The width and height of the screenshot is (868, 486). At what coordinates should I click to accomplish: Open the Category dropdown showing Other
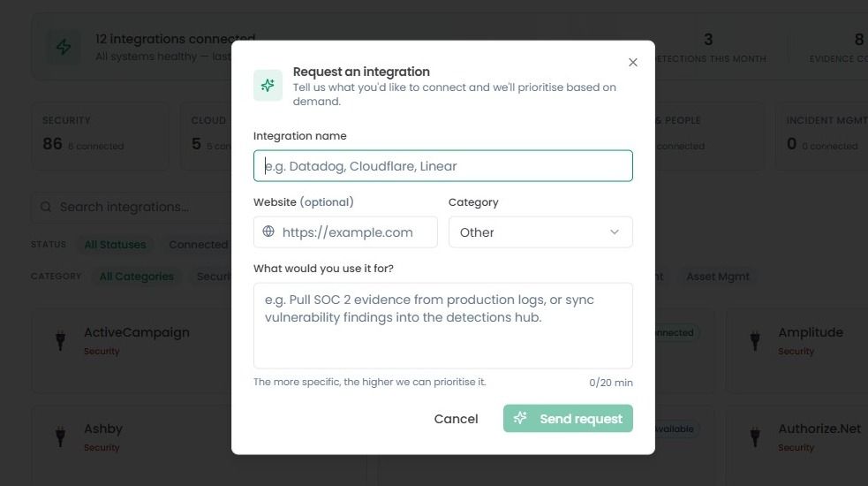(540, 232)
